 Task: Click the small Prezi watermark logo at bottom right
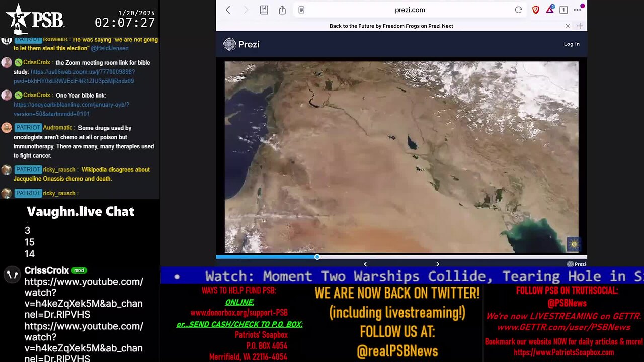coord(576,264)
